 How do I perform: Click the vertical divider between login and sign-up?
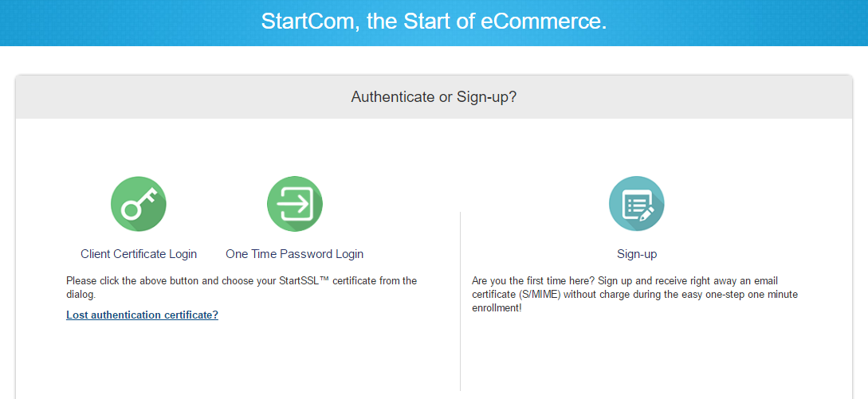tap(460, 302)
